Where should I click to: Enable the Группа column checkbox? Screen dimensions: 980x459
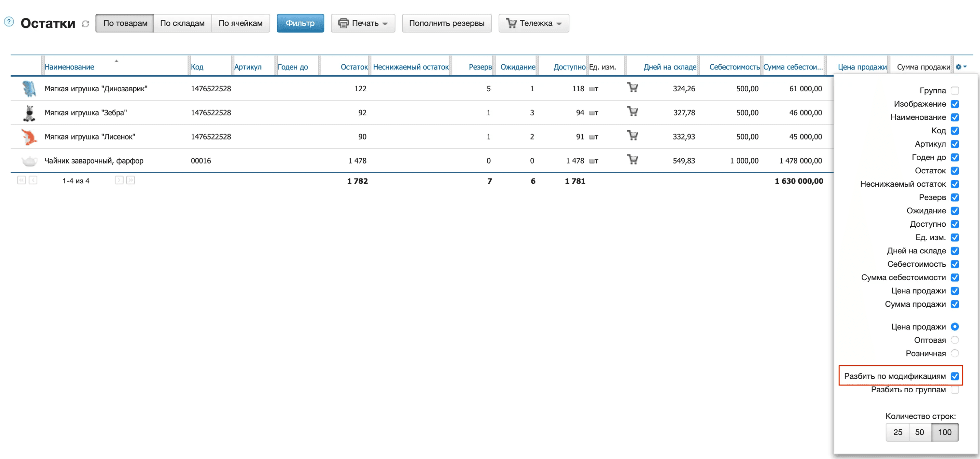pyautogui.click(x=955, y=91)
